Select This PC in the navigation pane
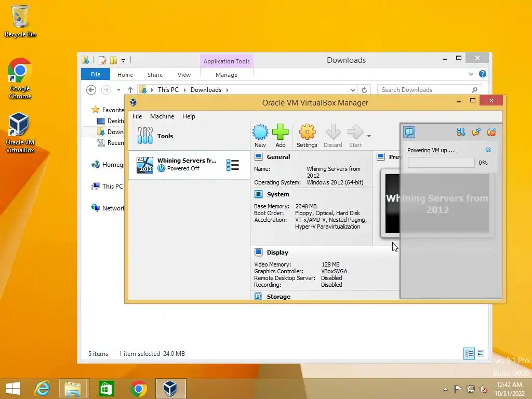The height and width of the screenshot is (399, 532). 107,187
